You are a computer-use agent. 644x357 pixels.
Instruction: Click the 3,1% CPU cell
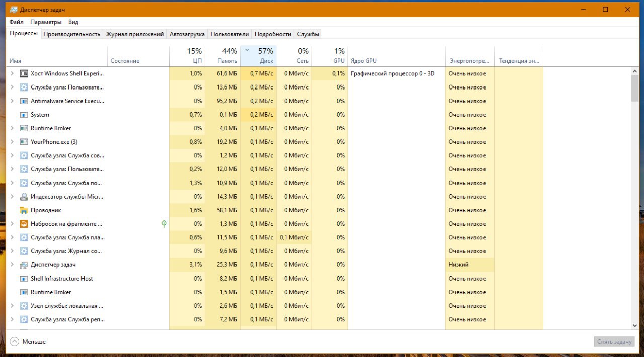[x=187, y=264]
